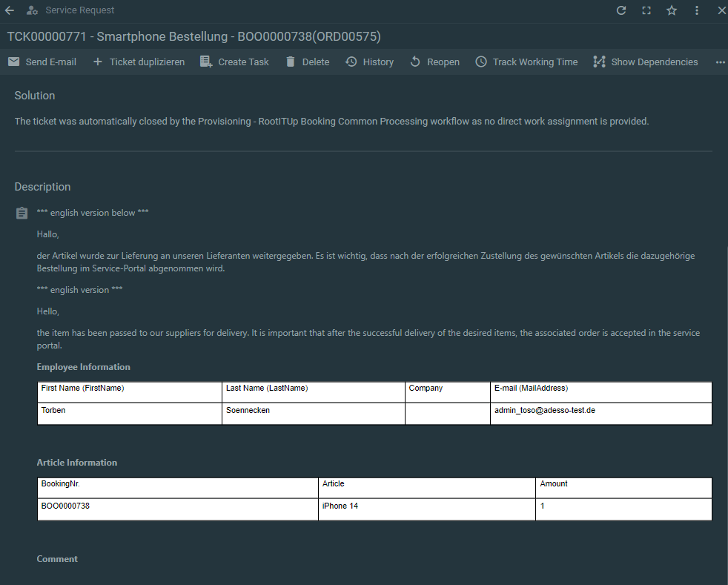
Task: Select the Delete action label
Action: click(x=316, y=62)
